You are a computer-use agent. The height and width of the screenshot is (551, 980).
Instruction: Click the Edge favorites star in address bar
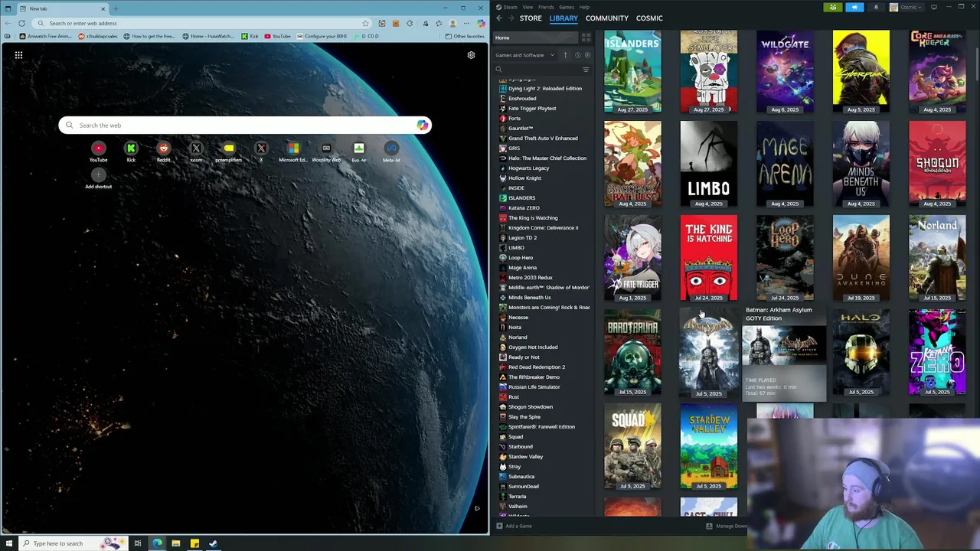365,23
